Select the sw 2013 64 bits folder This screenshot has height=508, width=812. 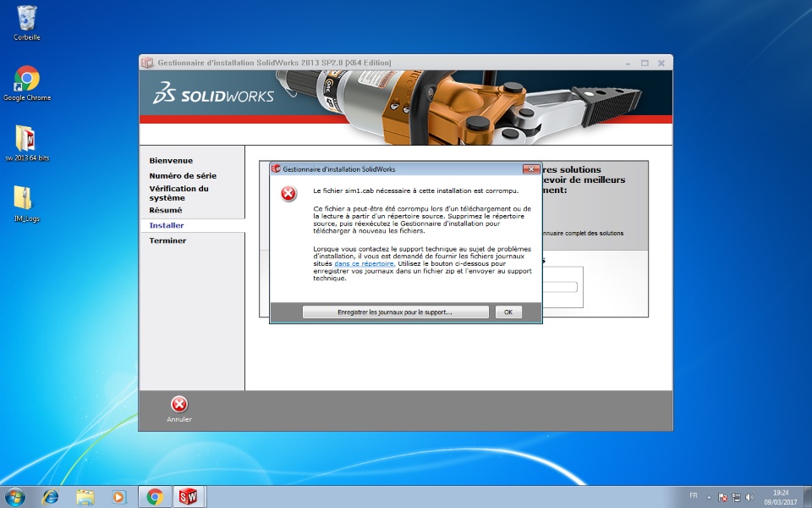pos(26,142)
